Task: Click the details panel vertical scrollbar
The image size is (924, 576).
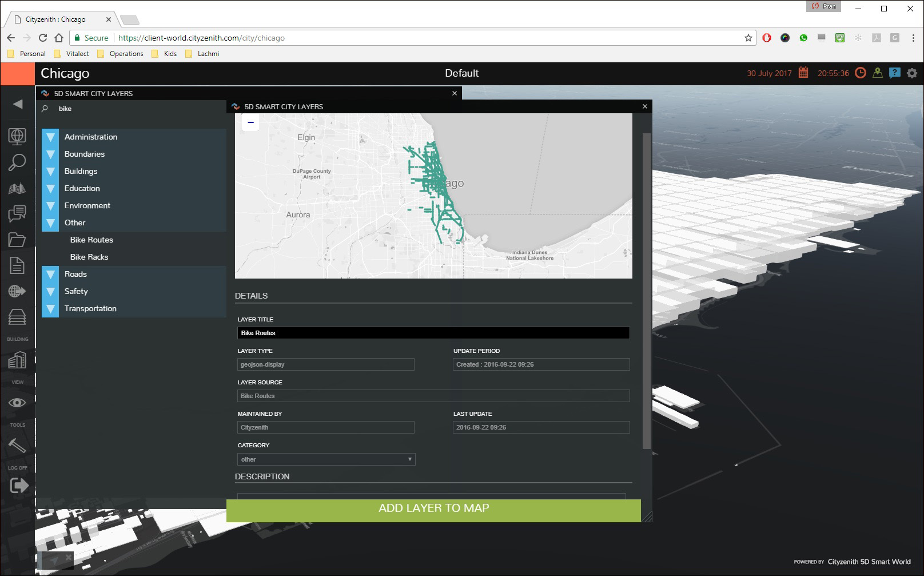Action: tap(647, 291)
